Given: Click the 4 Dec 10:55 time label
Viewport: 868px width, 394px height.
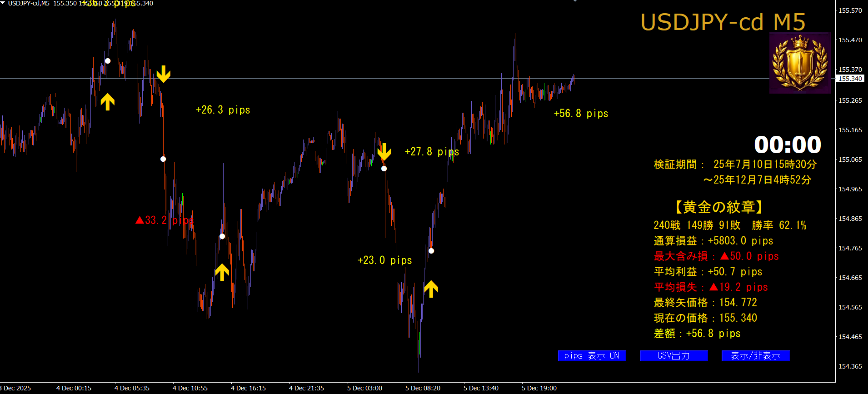Looking at the screenshot, I should (x=190, y=388).
